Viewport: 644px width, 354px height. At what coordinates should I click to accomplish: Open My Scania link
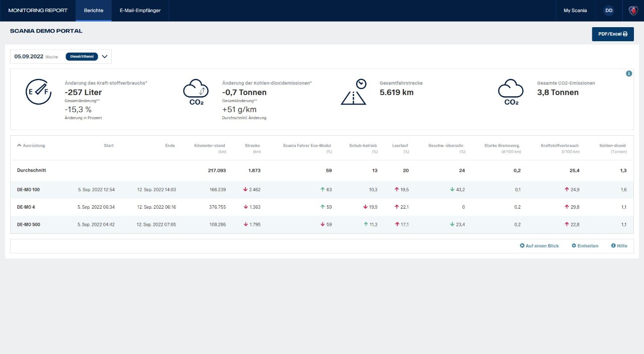pos(575,10)
